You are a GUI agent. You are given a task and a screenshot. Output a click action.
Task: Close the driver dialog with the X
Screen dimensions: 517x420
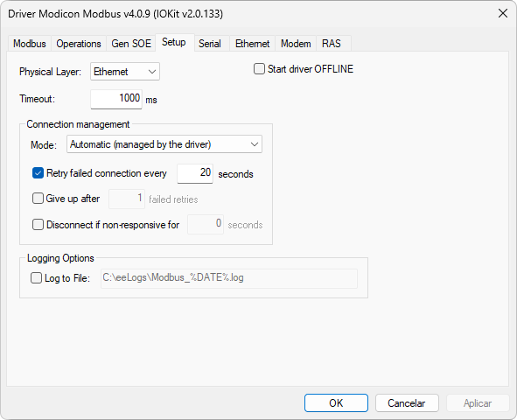[503, 13]
